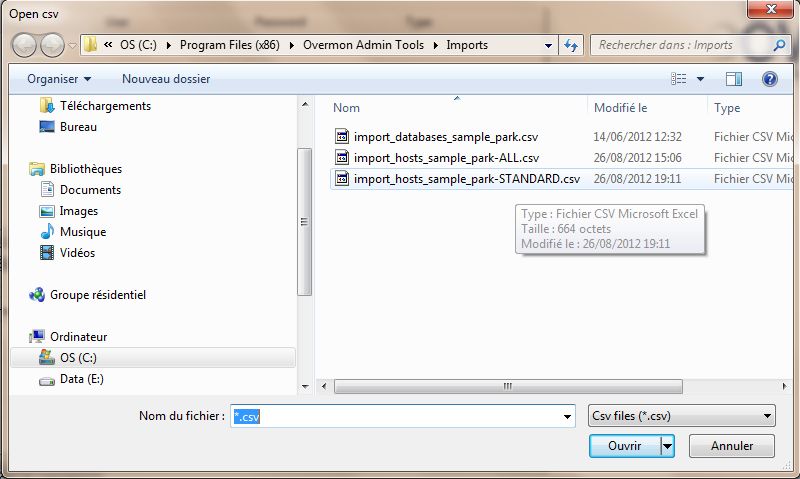Select Overmon Admin Tools breadcrumb
Viewport: 800px width, 479px height.
pos(363,45)
